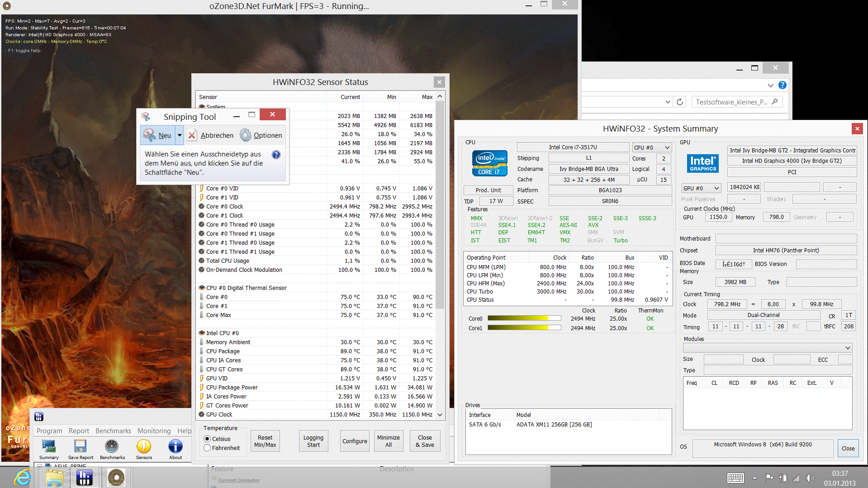The width and height of the screenshot is (868, 488).
Task: Click Abbrechen red X in Snipping Tool
Action: point(192,135)
